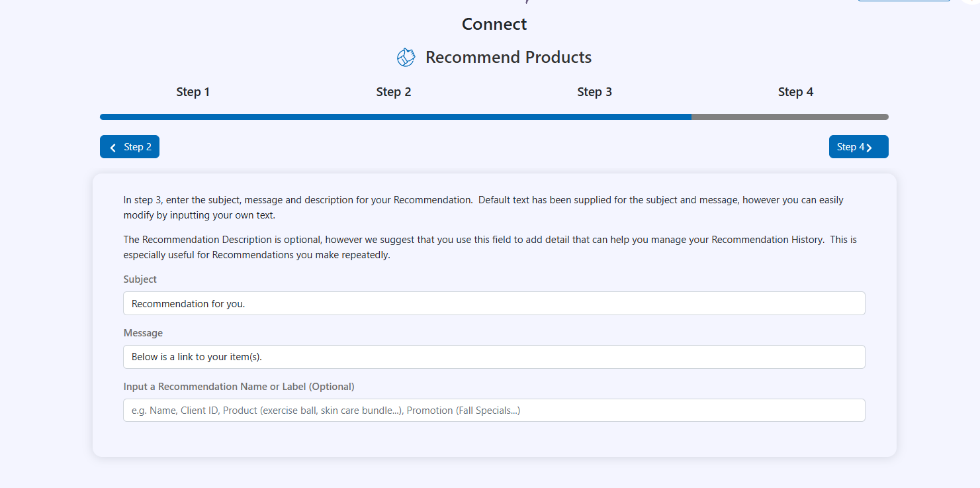Click the step 3 instruction paragraph
The image size is (980, 488).
click(x=483, y=206)
